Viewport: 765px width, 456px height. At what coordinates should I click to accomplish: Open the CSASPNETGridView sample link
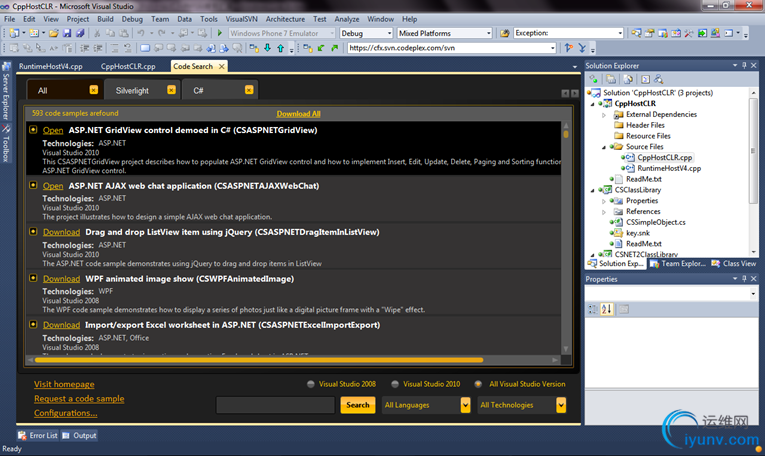pos(53,130)
